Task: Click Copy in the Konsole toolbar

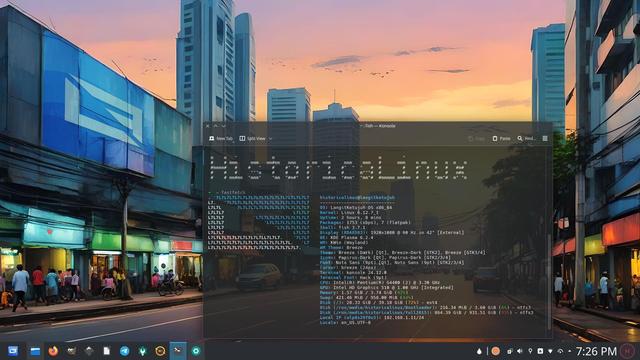Action: 476,139
